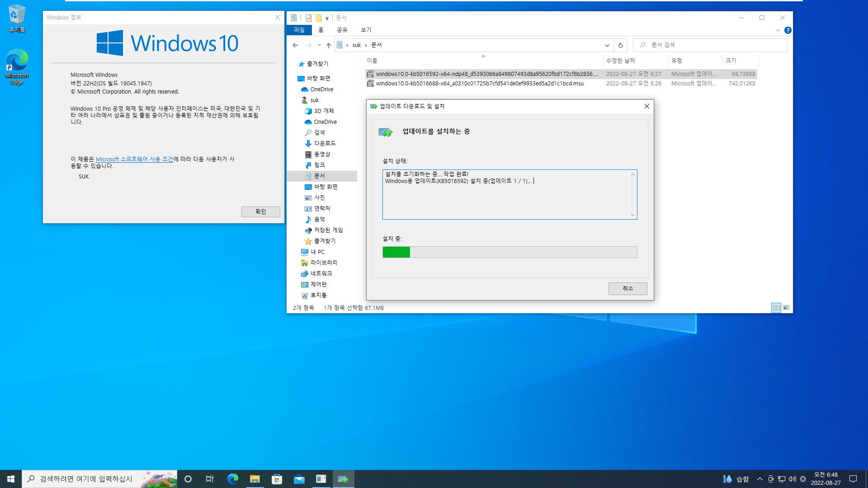Click the back arrow in File Explorer
This screenshot has width=868, height=488.
(295, 45)
